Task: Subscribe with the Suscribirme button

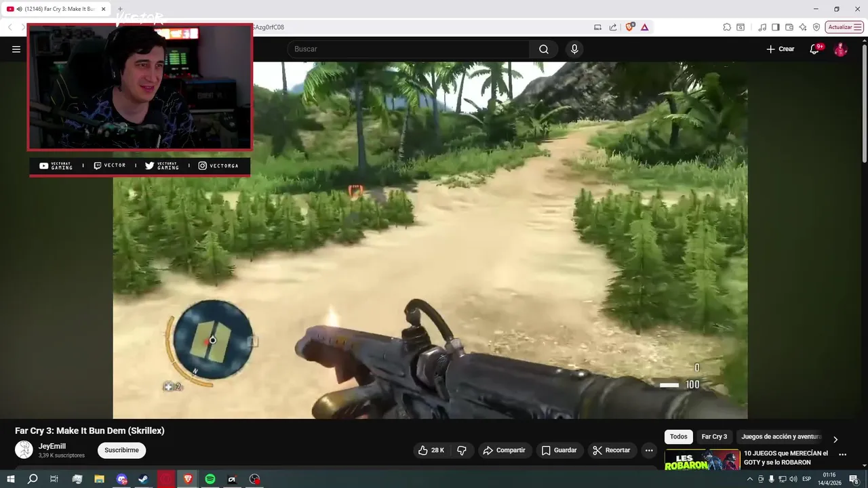Action: click(121, 450)
